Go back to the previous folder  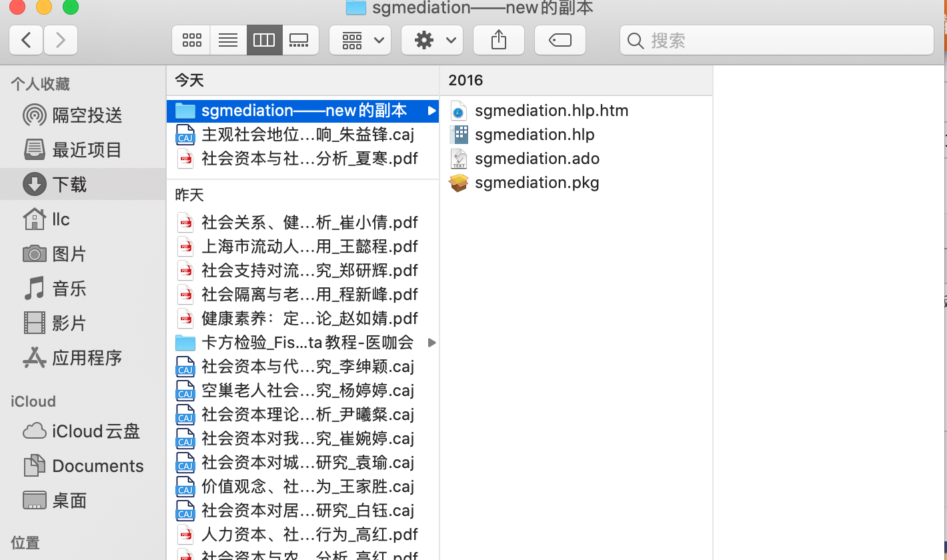26,40
